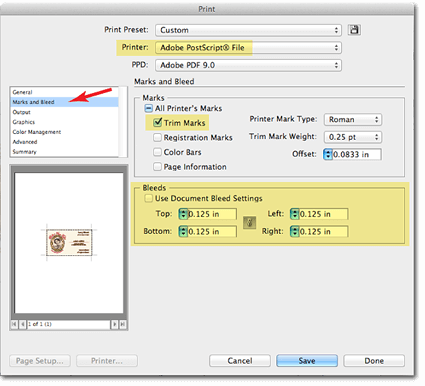This screenshot has height=386, width=425.
Task: Uncheck the Trim Marks checkbox
Action: pyautogui.click(x=157, y=122)
